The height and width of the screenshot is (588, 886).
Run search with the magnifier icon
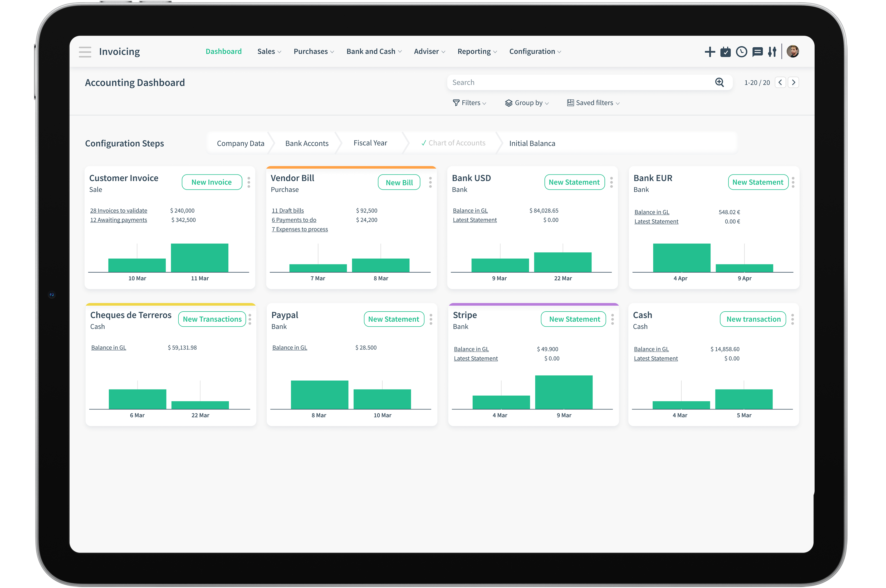point(719,82)
